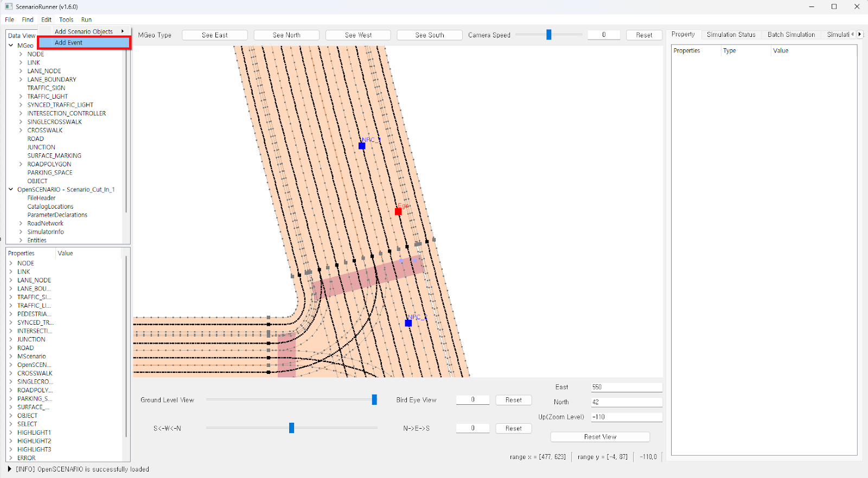Image resolution: width=868 pixels, height=478 pixels.
Task: Expand the status log triangle
Action: tap(9, 469)
